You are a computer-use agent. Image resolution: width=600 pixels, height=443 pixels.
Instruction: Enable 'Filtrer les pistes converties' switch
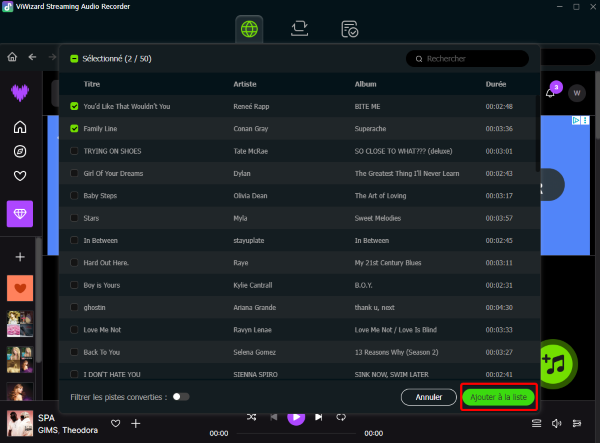click(180, 397)
